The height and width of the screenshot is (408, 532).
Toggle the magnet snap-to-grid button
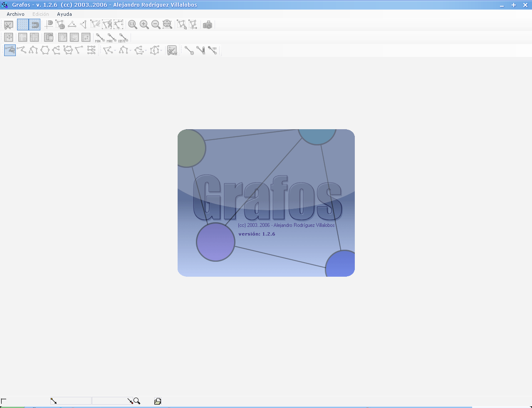pos(35,25)
